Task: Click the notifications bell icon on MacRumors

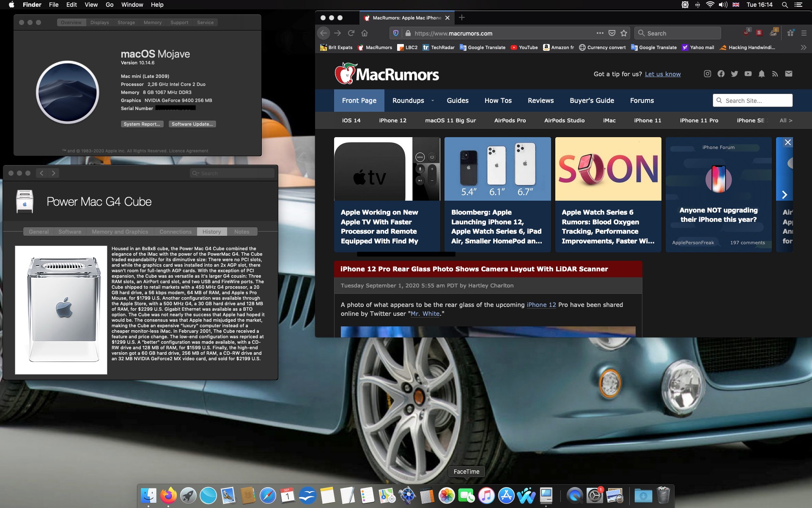Action: tap(761, 74)
